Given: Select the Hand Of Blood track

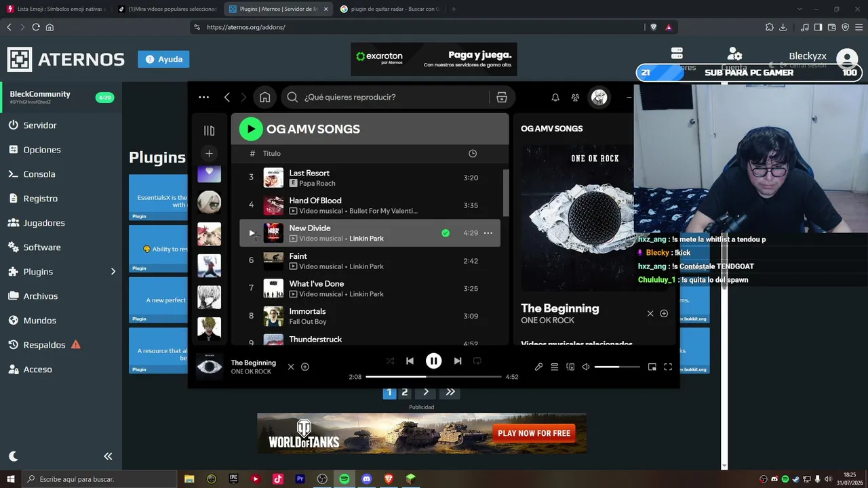Looking at the screenshot, I should [x=370, y=205].
